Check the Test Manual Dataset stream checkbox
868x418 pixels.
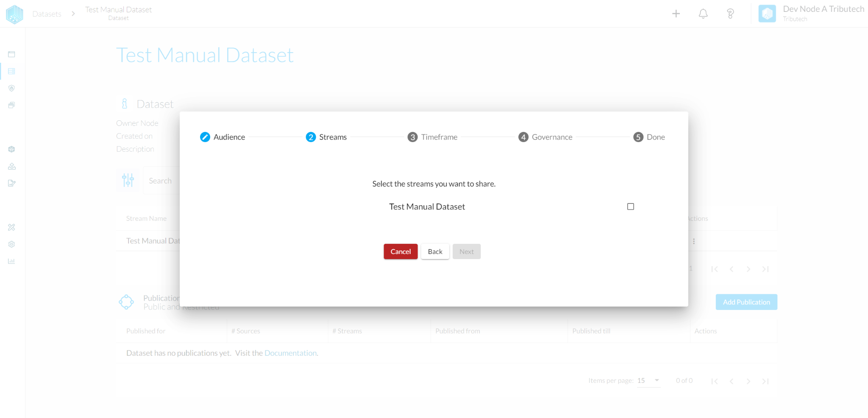[x=630, y=206]
